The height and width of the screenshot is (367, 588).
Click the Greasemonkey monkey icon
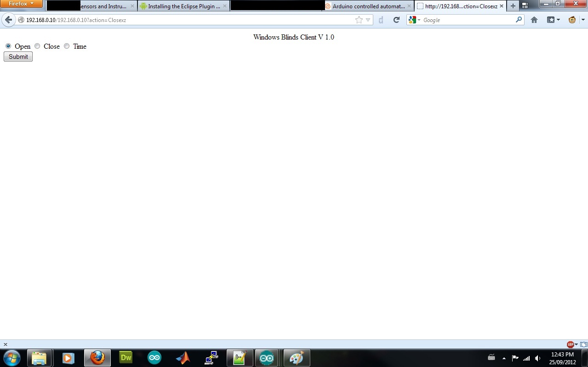point(572,20)
